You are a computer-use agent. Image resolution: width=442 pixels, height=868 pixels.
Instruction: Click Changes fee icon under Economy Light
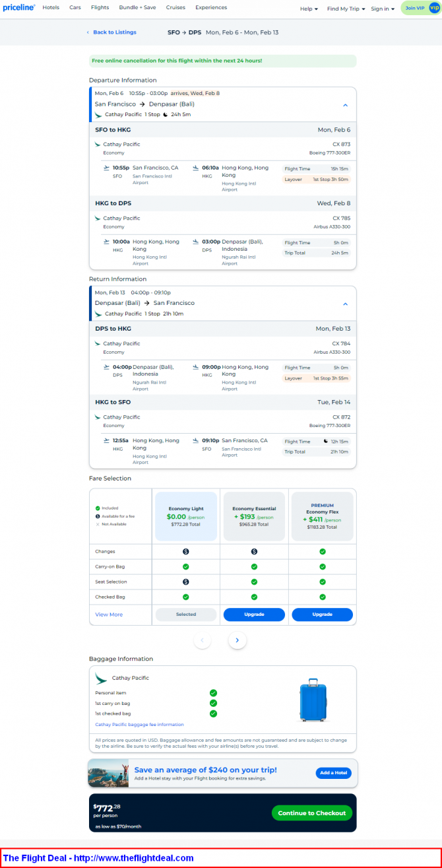point(186,551)
